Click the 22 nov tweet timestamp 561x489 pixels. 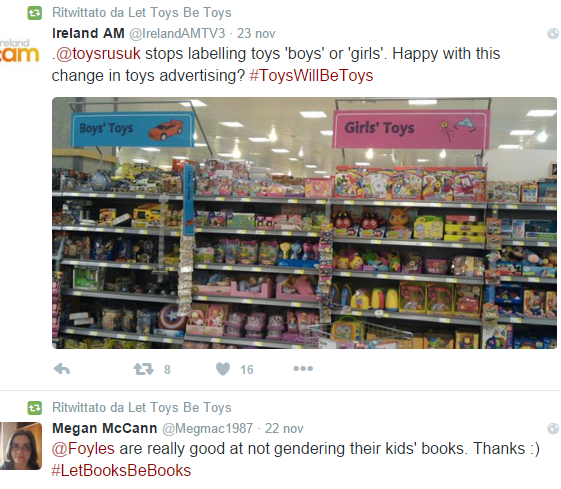[284, 429]
